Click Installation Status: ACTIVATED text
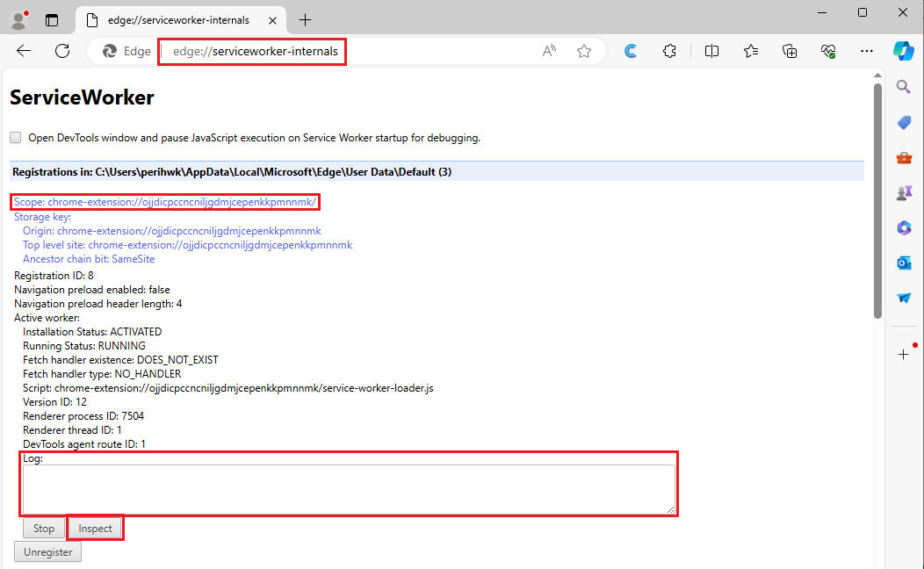The width and height of the screenshot is (924, 569). (x=92, y=332)
